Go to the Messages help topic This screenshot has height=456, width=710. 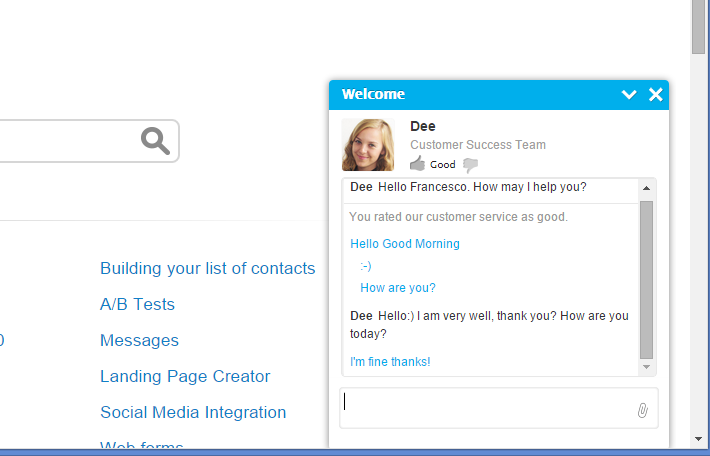139,340
